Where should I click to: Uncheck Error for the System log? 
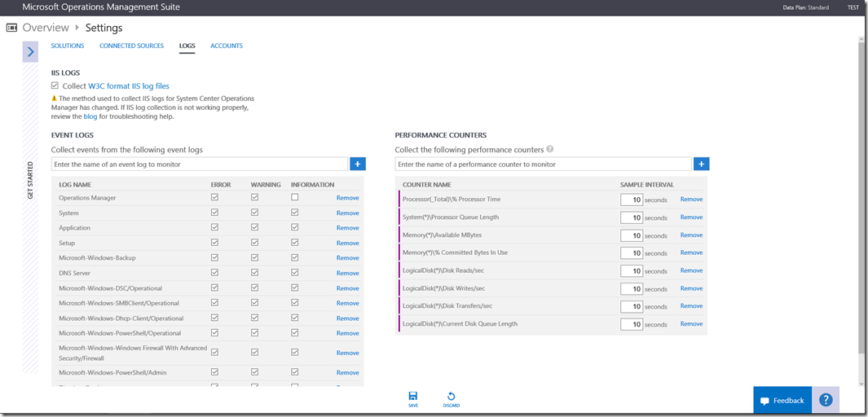point(214,213)
